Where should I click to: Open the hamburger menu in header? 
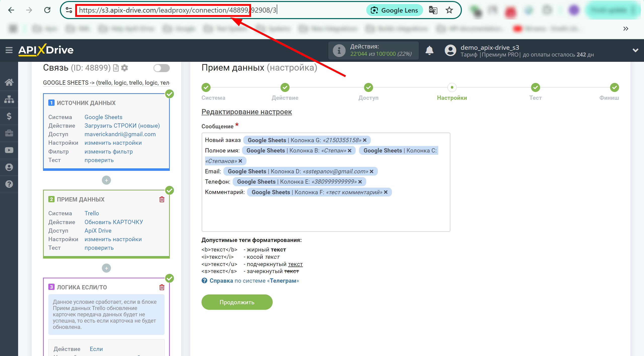click(x=9, y=50)
